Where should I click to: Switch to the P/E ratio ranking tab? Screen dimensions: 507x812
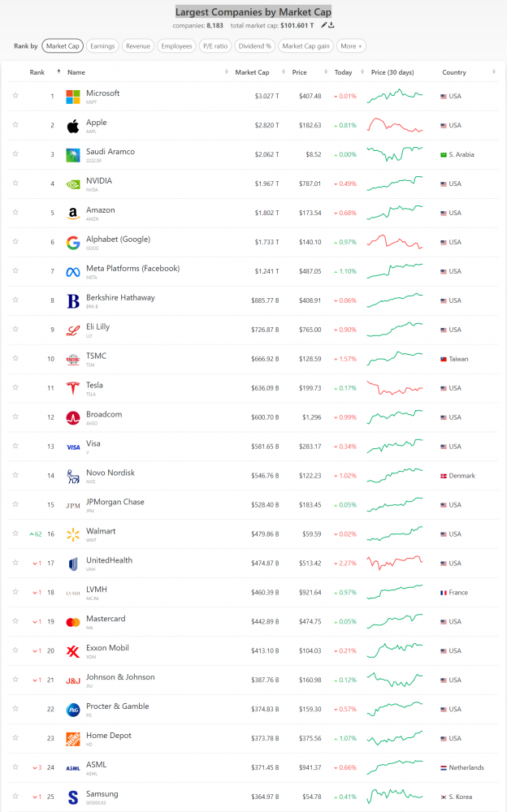(214, 46)
